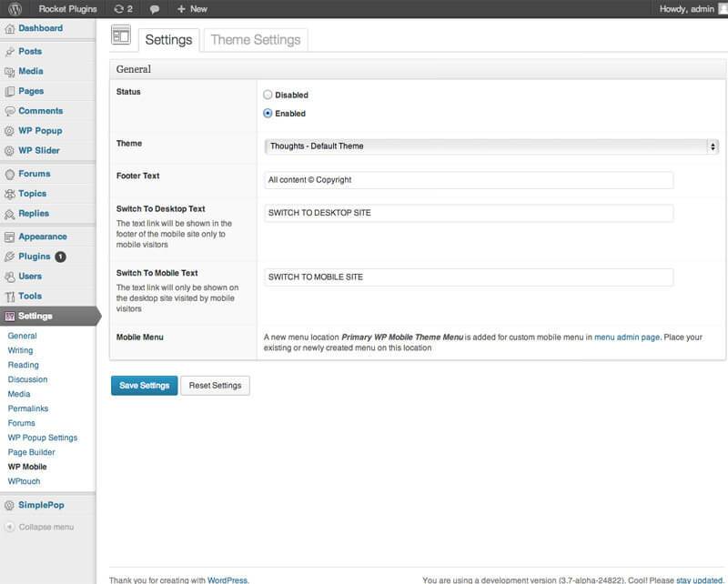Open the comments bubble icon in admin bar
The image size is (728, 584).
pos(155,9)
